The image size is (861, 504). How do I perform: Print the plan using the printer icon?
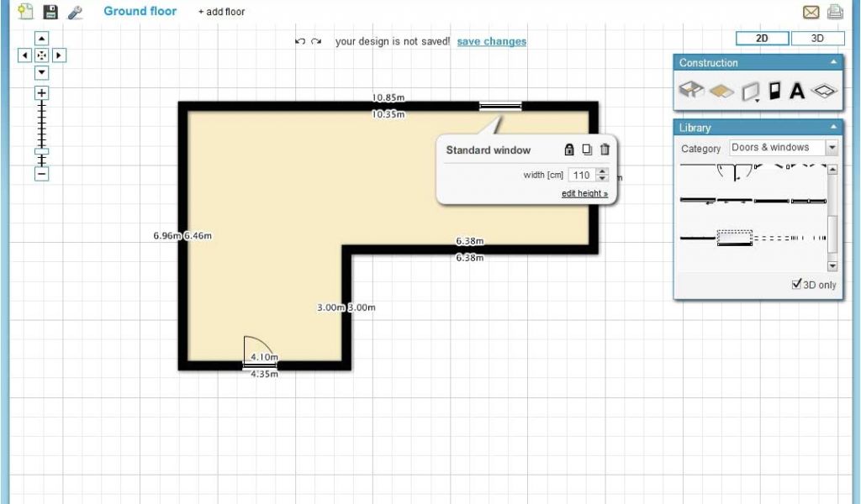click(834, 12)
